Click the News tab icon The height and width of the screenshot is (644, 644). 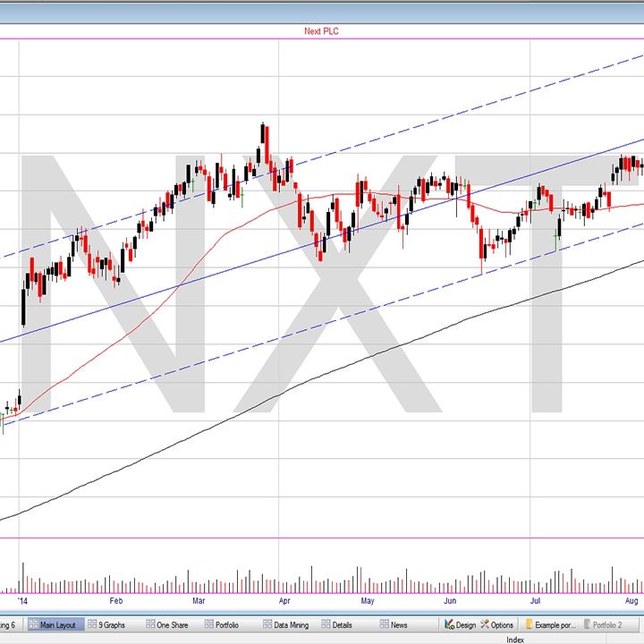click(384, 624)
